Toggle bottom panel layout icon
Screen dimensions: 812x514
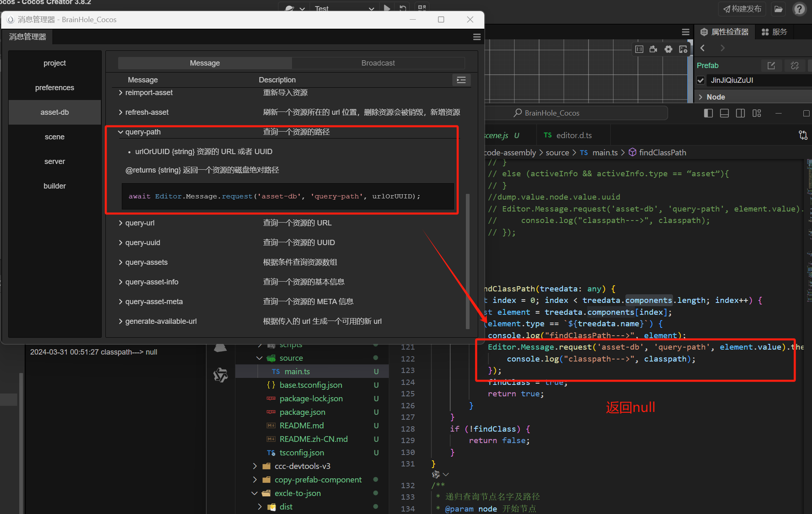pos(724,113)
